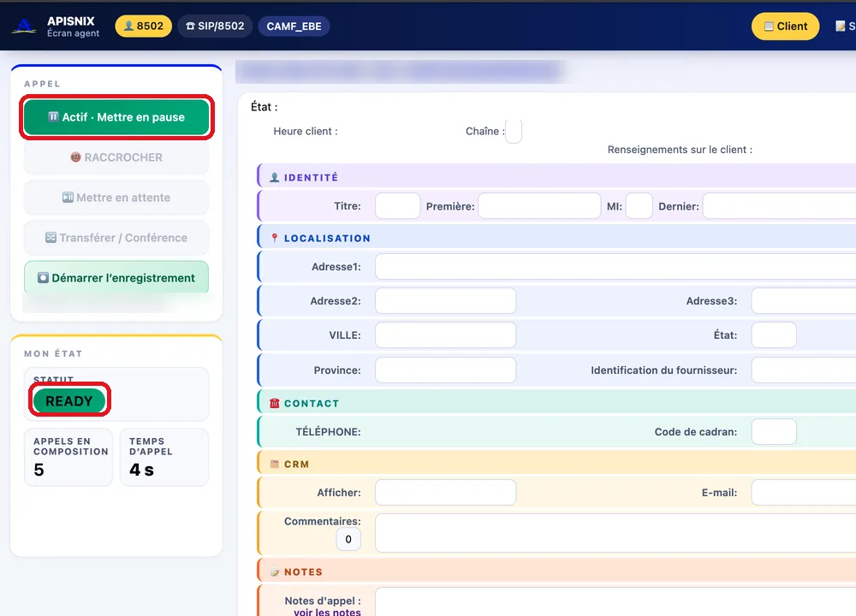This screenshot has height=616, width=856.
Task: Click the agent 8502 user badge
Action: click(x=144, y=27)
